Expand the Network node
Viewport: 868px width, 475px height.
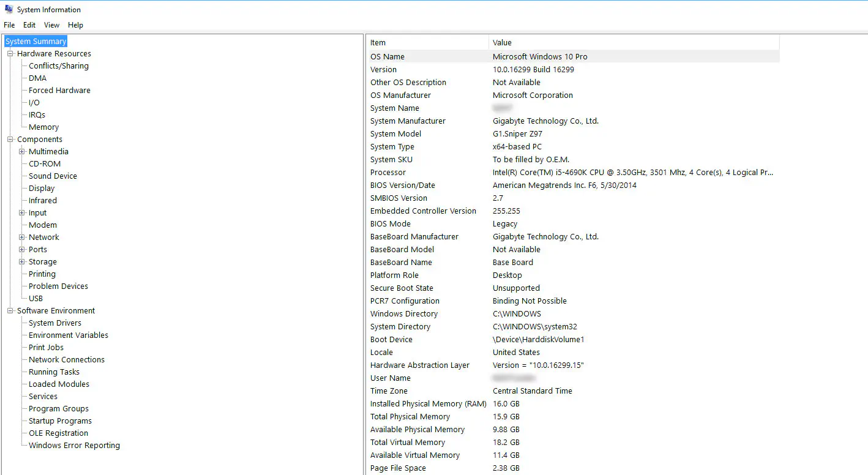(x=22, y=237)
